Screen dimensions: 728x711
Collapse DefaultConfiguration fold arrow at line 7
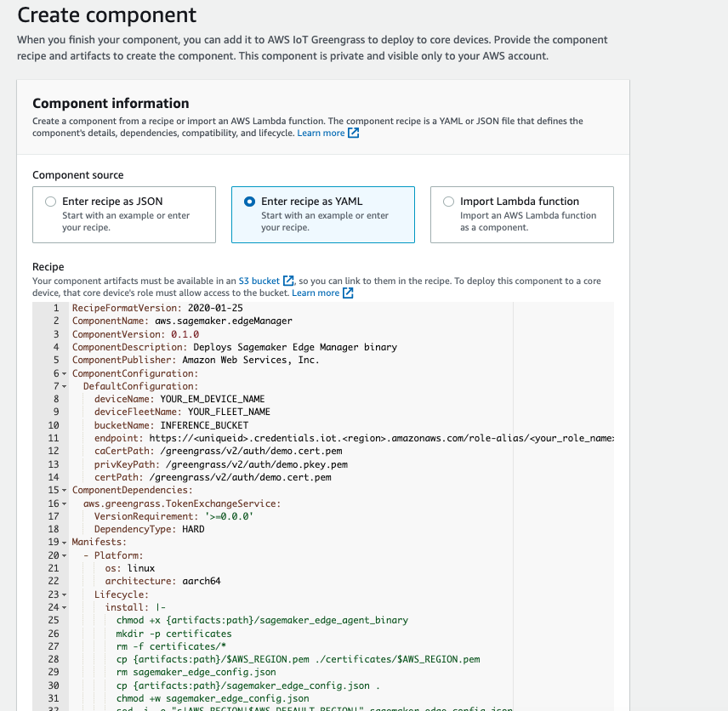65,386
